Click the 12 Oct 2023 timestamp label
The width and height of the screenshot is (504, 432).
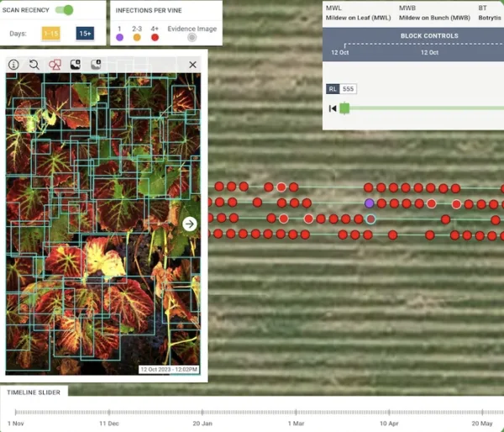click(169, 369)
